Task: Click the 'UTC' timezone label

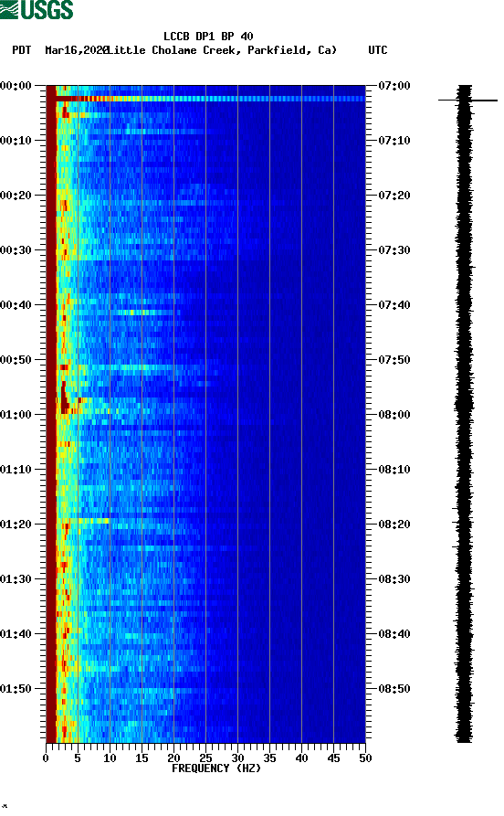Action: click(378, 50)
